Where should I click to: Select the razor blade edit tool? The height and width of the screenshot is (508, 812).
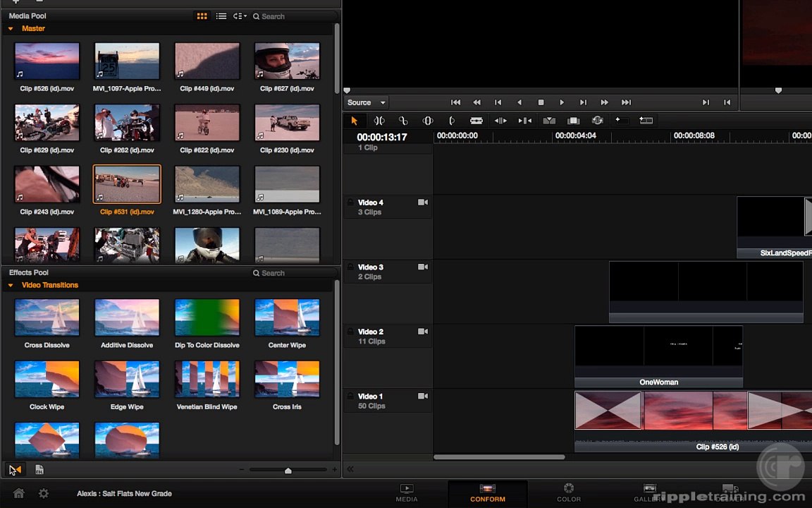(476, 121)
